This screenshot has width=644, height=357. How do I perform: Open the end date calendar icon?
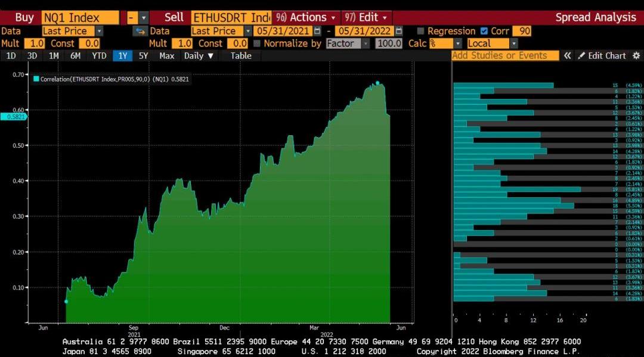click(399, 31)
